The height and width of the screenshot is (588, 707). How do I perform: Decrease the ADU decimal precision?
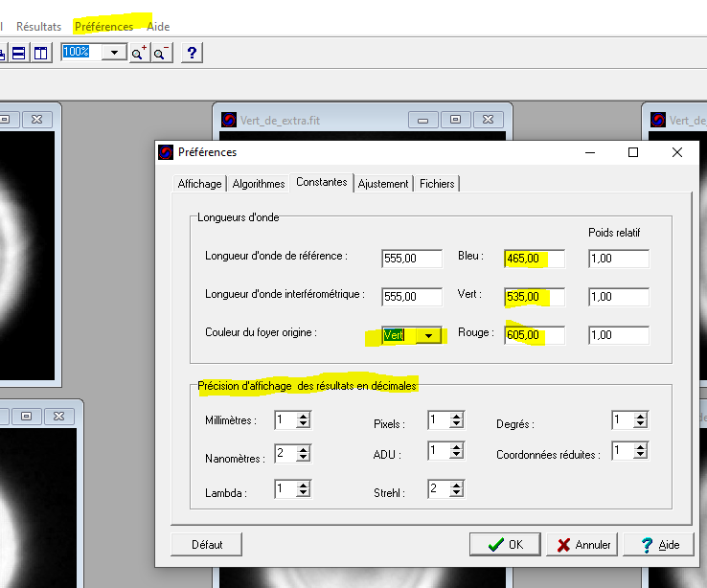[456, 455]
